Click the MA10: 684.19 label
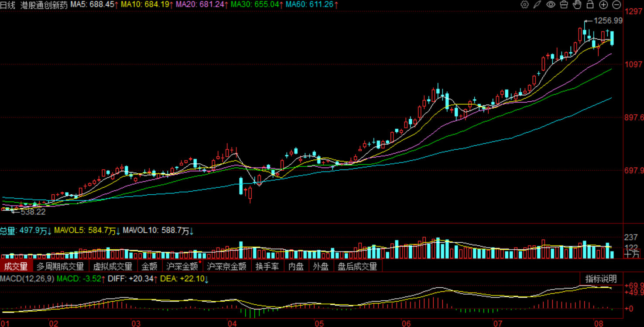Screen dimensions: 644x327 click(x=147, y=5)
